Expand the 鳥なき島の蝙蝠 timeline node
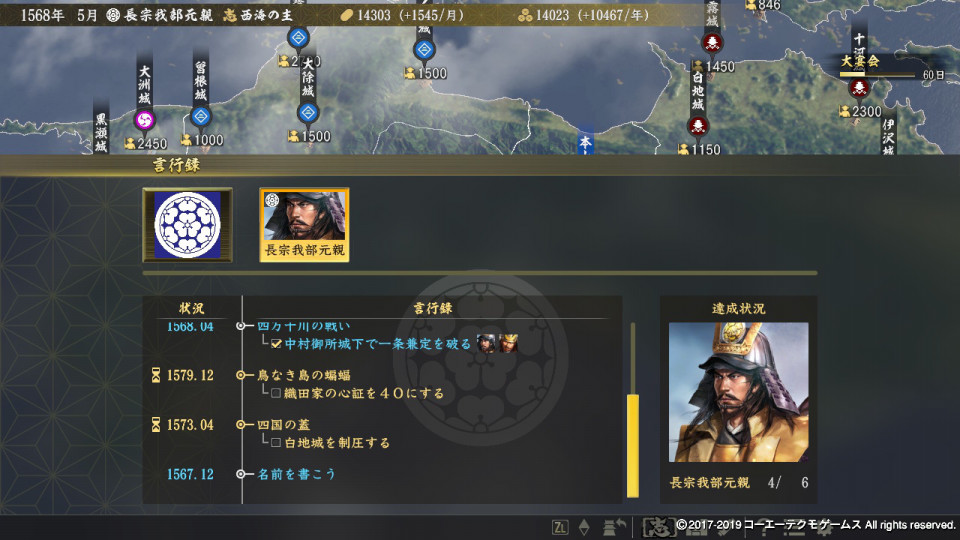The image size is (960, 540). point(241,375)
